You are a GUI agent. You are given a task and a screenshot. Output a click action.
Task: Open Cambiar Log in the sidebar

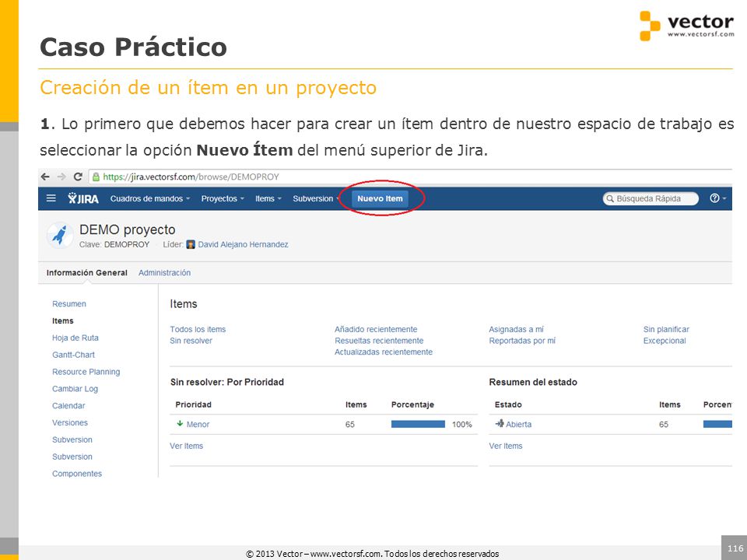(75, 389)
